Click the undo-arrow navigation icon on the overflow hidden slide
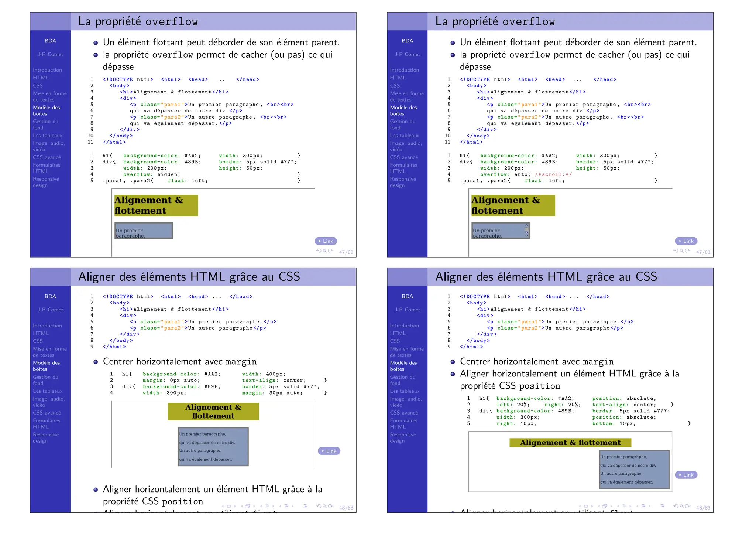This screenshot has height=535, width=756. 319,251
